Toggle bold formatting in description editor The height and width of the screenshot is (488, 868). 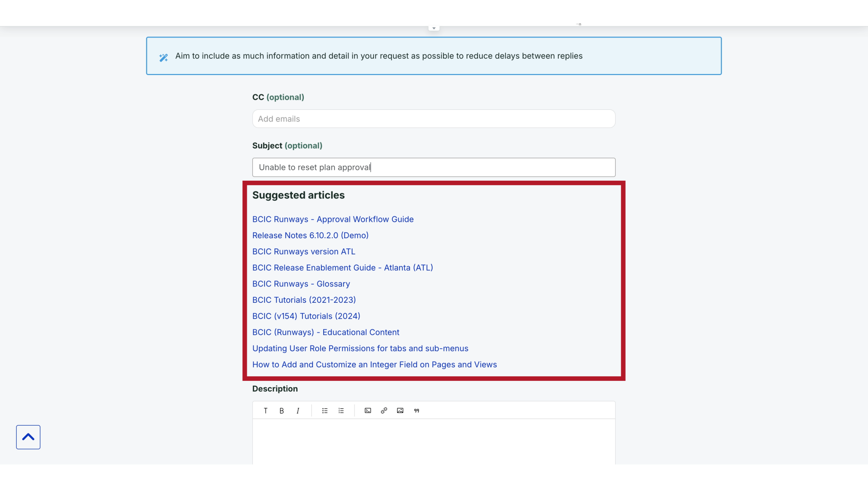282,411
